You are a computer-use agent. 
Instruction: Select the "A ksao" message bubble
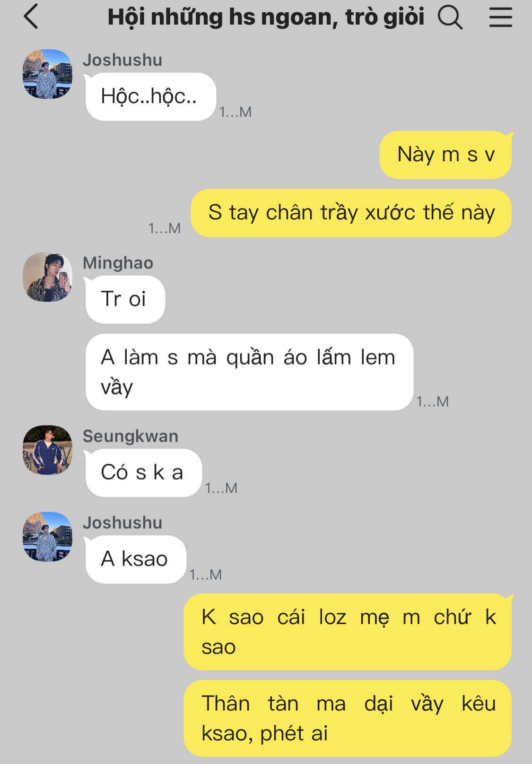coord(136,559)
